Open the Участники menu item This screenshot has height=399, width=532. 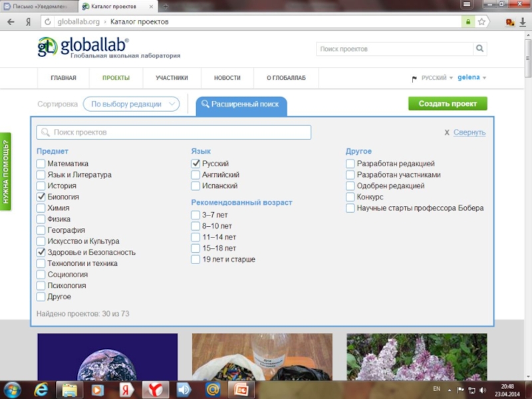pos(172,78)
